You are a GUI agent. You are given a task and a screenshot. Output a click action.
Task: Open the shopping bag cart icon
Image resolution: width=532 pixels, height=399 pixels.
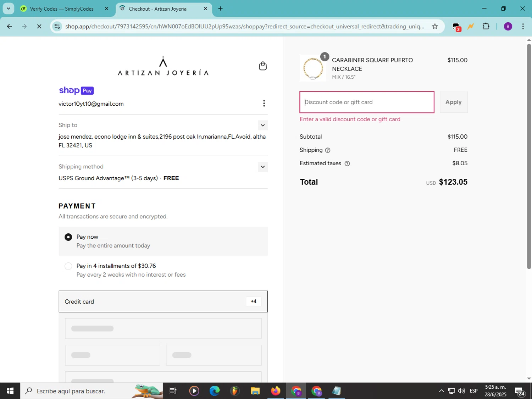(x=262, y=66)
